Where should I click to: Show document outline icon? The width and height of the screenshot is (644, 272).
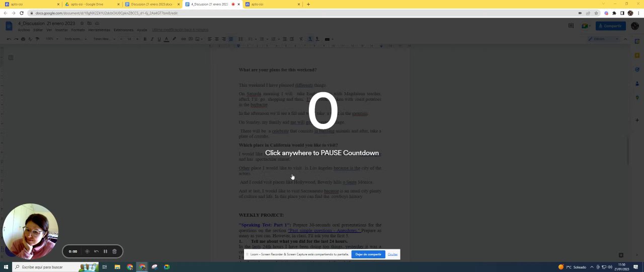coord(11,57)
